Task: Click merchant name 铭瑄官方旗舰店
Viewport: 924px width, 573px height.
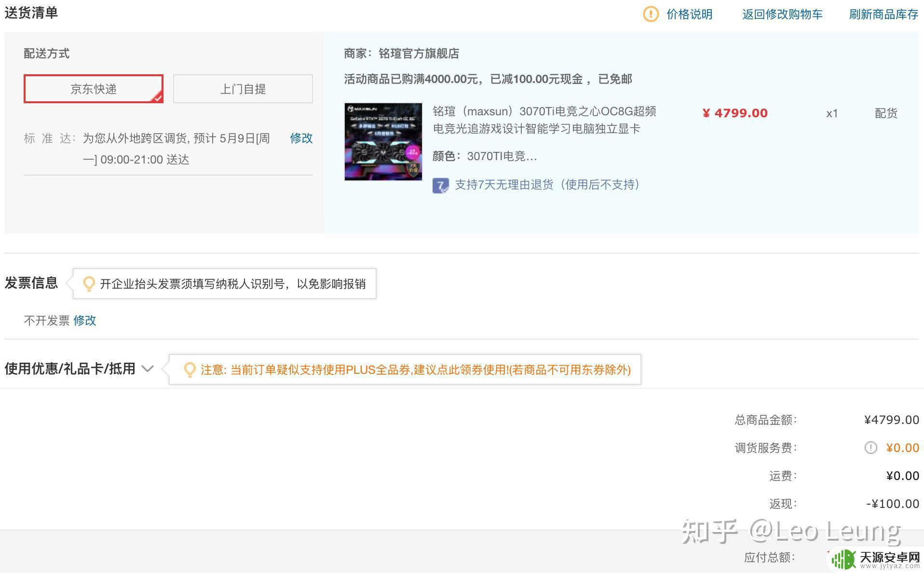Action: (419, 54)
